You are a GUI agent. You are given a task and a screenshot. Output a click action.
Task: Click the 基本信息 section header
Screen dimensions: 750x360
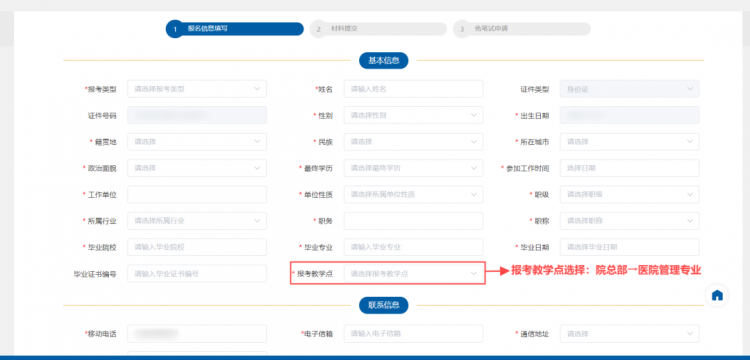[384, 61]
